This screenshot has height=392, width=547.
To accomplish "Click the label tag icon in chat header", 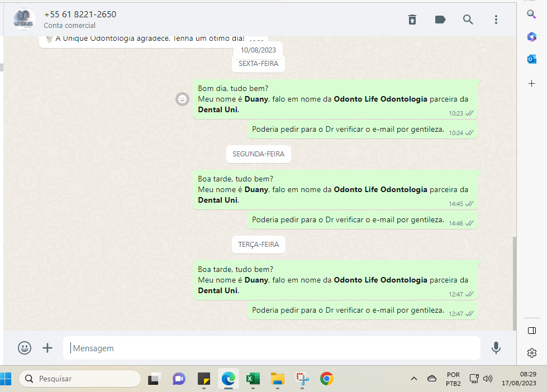I will coord(440,20).
